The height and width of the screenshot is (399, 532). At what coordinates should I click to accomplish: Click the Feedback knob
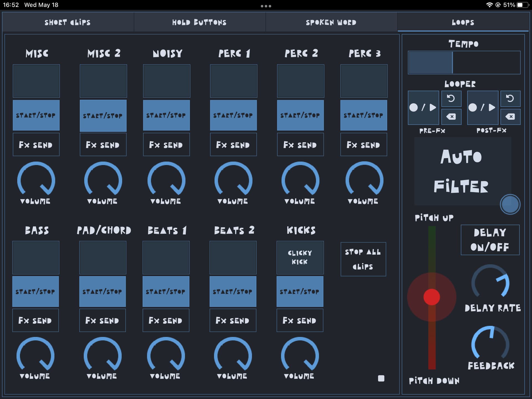(x=490, y=344)
